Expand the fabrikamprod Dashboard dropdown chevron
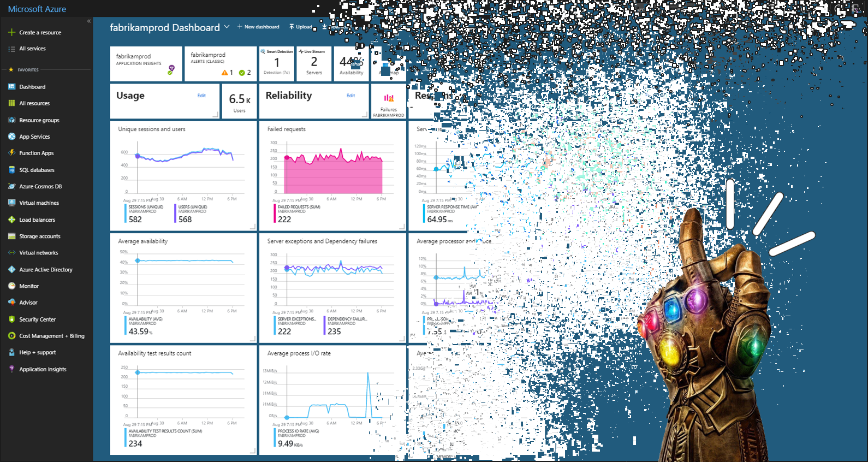Viewport: 868px width, 462px height. (x=227, y=27)
